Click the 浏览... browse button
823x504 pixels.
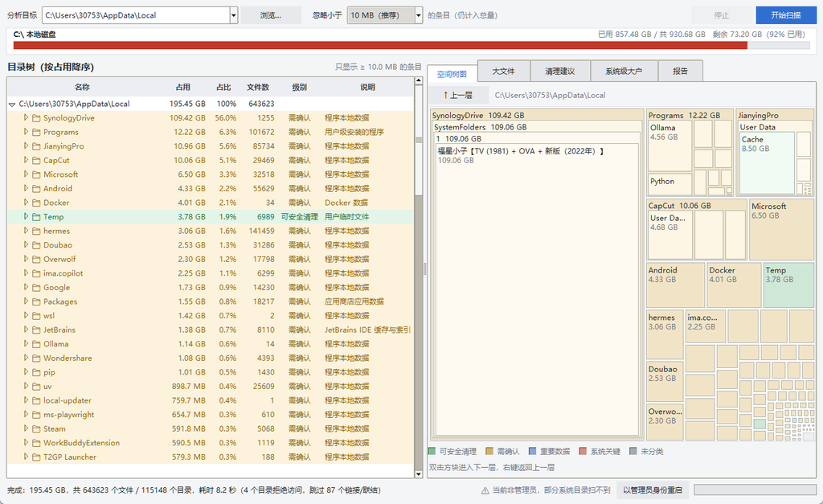pyautogui.click(x=271, y=15)
